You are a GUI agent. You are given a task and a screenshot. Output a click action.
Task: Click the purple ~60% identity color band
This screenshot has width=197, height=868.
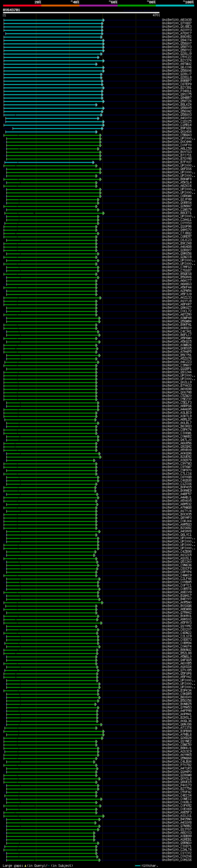click(98, 6)
